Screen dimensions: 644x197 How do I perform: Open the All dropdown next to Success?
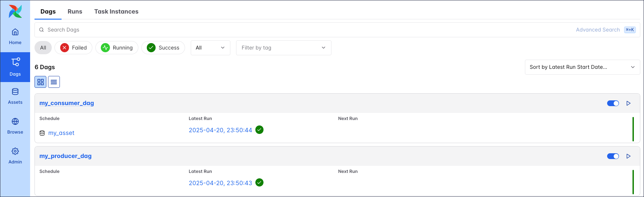point(210,48)
